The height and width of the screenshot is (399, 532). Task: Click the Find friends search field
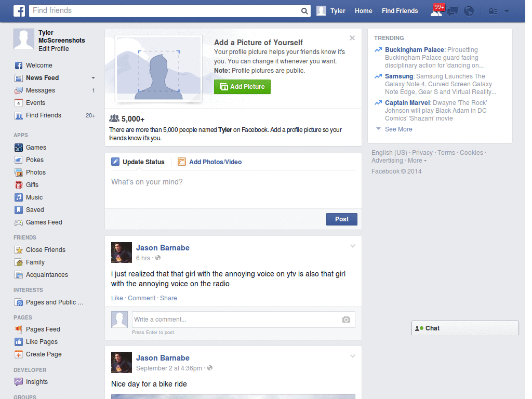(x=166, y=11)
